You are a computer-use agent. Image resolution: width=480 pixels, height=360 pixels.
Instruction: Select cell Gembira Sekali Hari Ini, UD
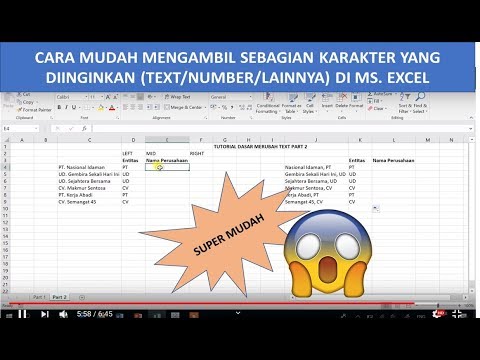(x=315, y=174)
